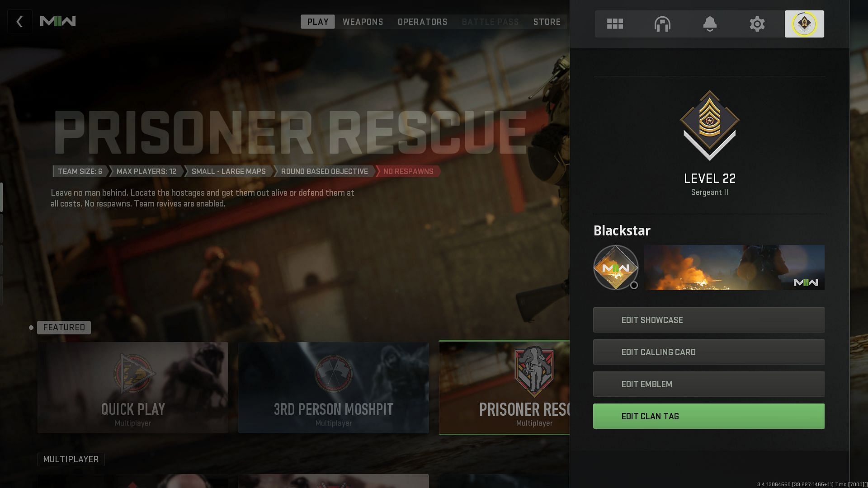Toggle the ROUND BASED OBJECTIVE filter tag
Screen dimensions: 868x488
tap(325, 171)
